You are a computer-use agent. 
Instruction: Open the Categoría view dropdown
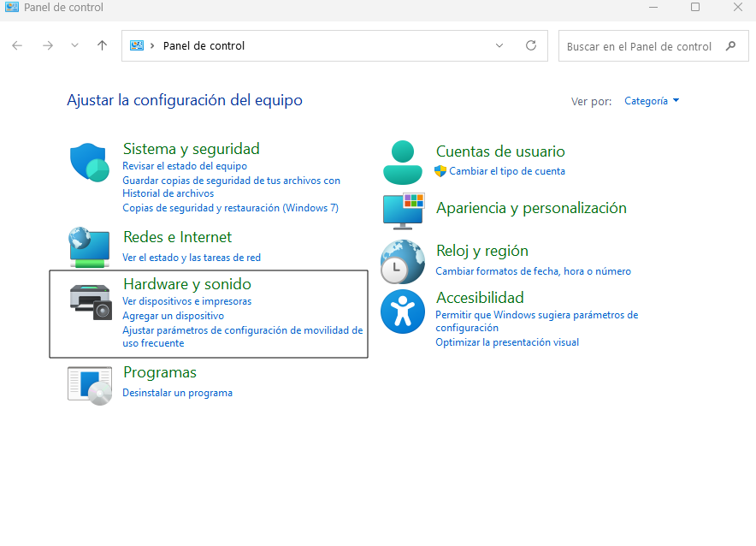tap(652, 100)
